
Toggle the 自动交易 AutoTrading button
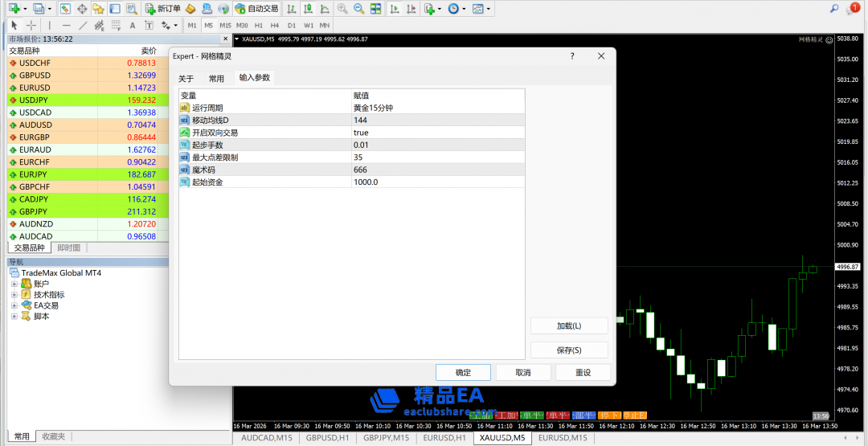(256, 9)
